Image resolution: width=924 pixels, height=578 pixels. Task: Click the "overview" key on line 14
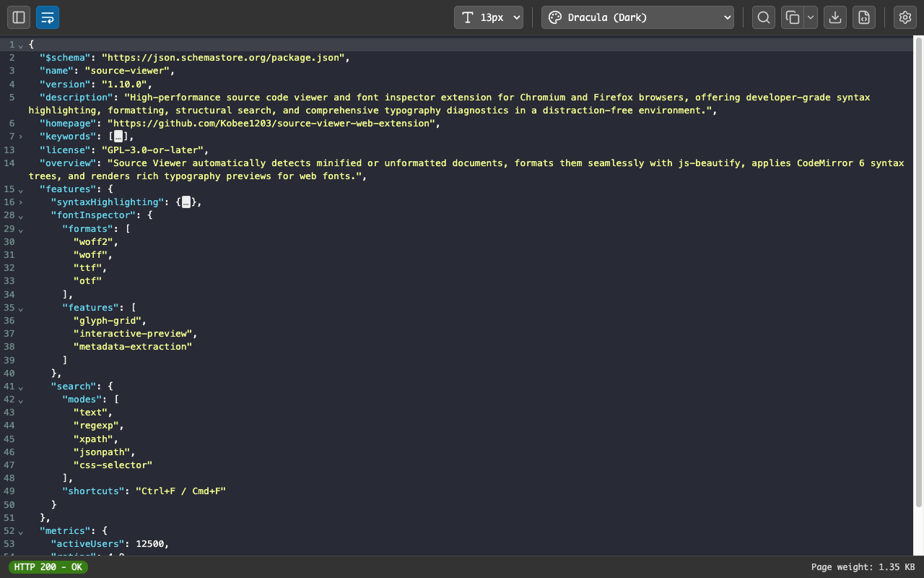[68, 163]
